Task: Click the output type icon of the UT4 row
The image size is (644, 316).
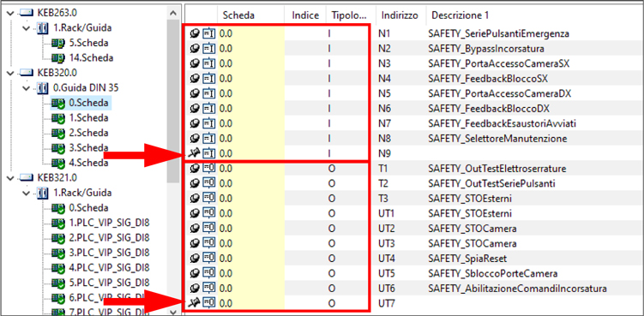Action: click(208, 259)
